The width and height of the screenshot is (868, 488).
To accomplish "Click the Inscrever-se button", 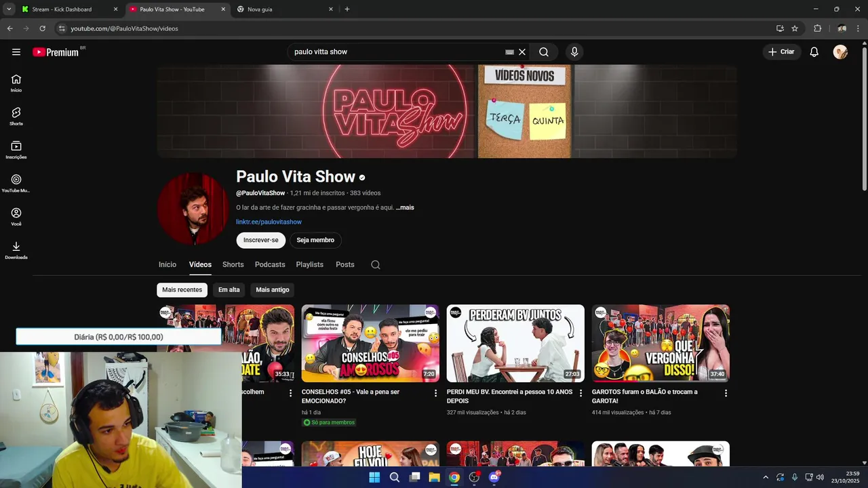I will coord(261,240).
